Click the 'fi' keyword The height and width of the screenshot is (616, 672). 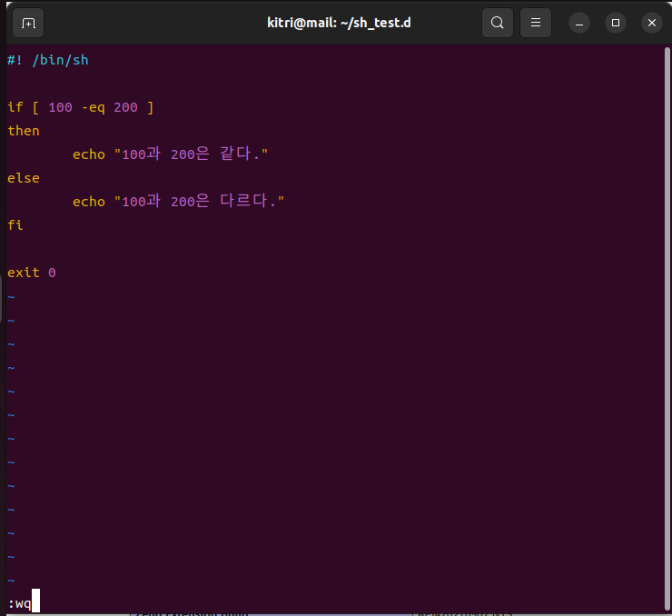15,224
